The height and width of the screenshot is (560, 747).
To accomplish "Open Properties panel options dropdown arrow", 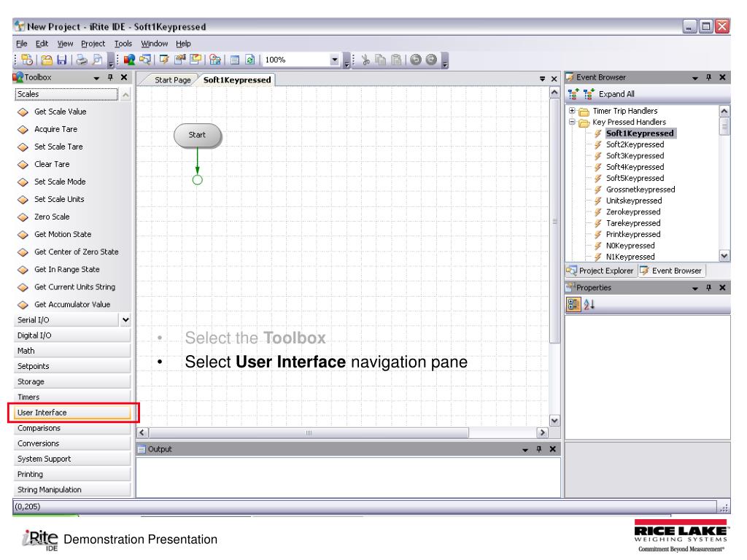I will pyautogui.click(x=695, y=288).
